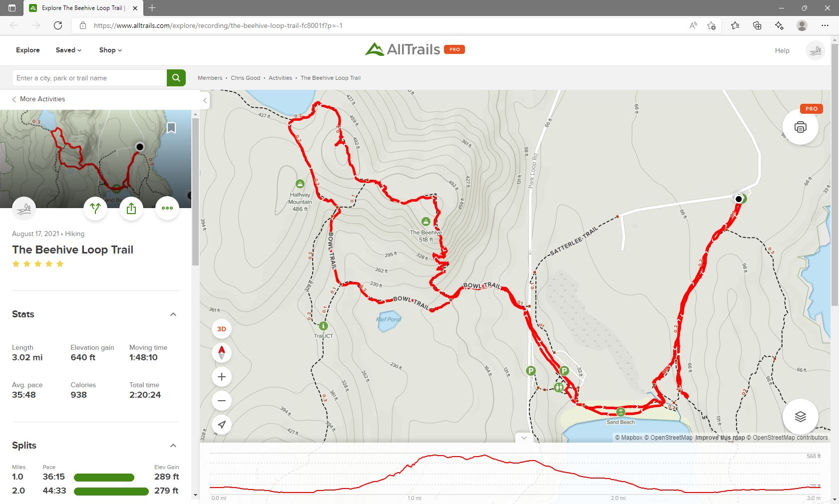Open the three-dots more options button
This screenshot has width=839, height=504.
point(167,208)
